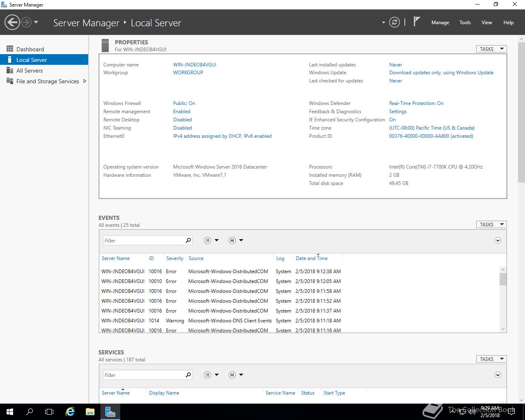Image resolution: width=525 pixels, height=420 pixels.
Task: Open the Tools menu
Action: [465, 23]
